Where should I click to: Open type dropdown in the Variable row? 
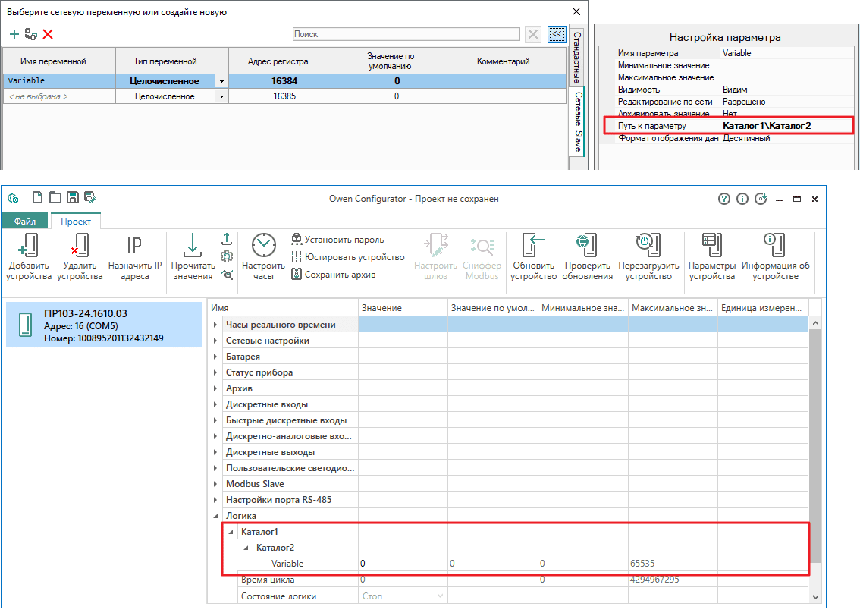[x=221, y=81]
